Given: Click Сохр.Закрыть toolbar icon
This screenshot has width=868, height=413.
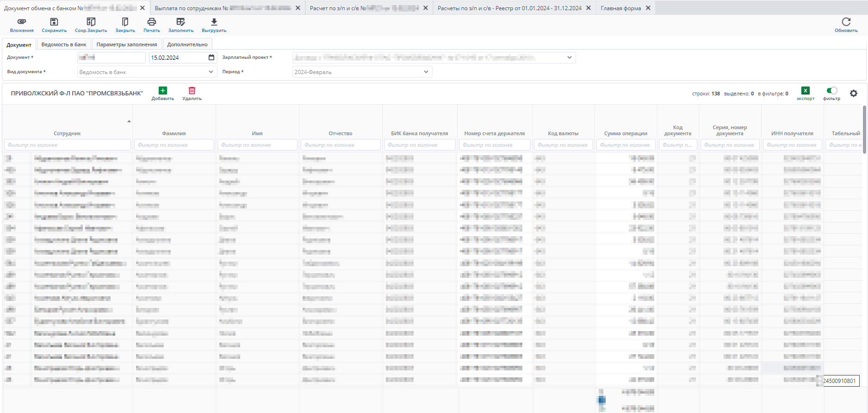Looking at the screenshot, I should click(x=91, y=22).
